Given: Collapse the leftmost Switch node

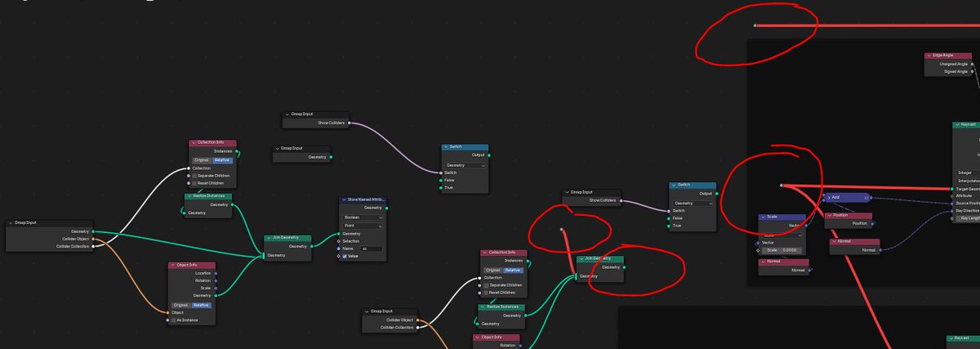Looking at the screenshot, I should pyautogui.click(x=446, y=147).
